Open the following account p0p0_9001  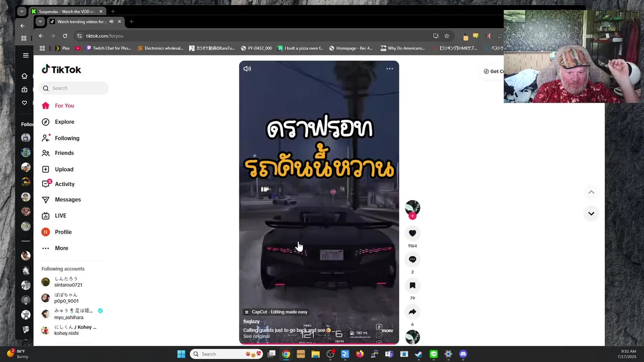click(66, 298)
